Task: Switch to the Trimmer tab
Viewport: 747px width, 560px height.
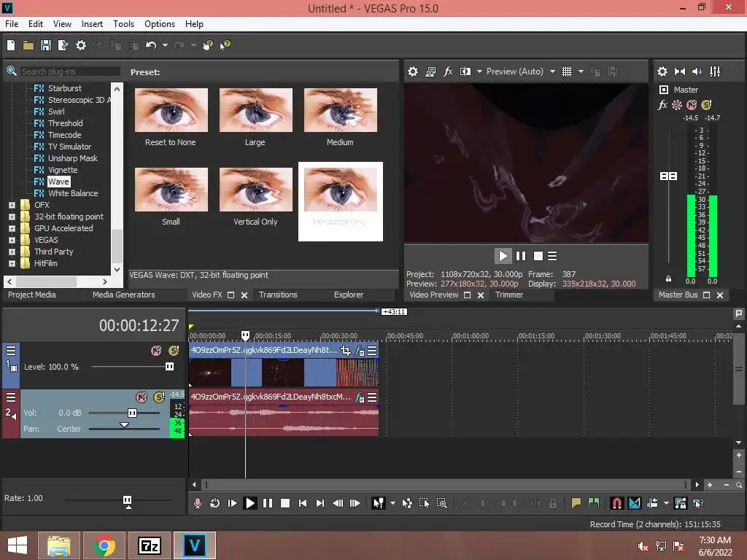Action: click(509, 295)
